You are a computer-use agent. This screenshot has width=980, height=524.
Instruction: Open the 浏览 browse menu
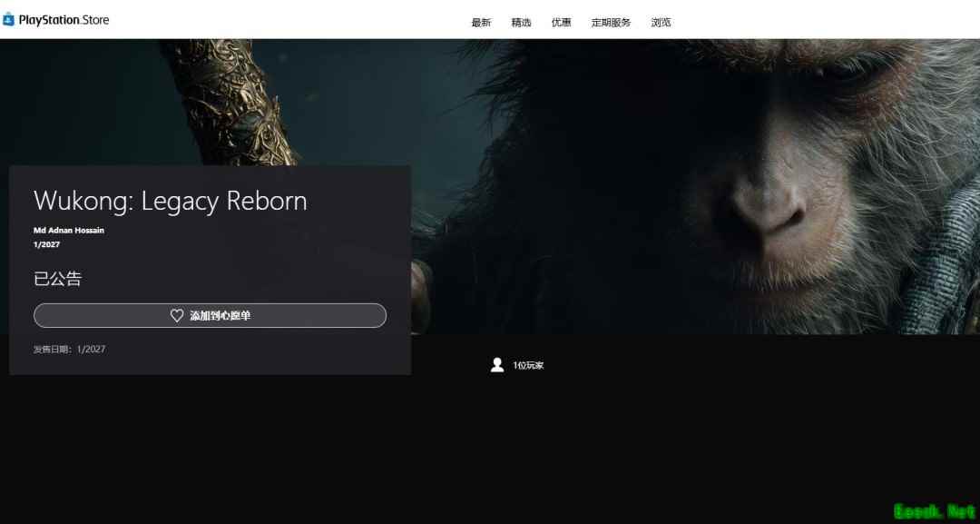pyautogui.click(x=661, y=23)
